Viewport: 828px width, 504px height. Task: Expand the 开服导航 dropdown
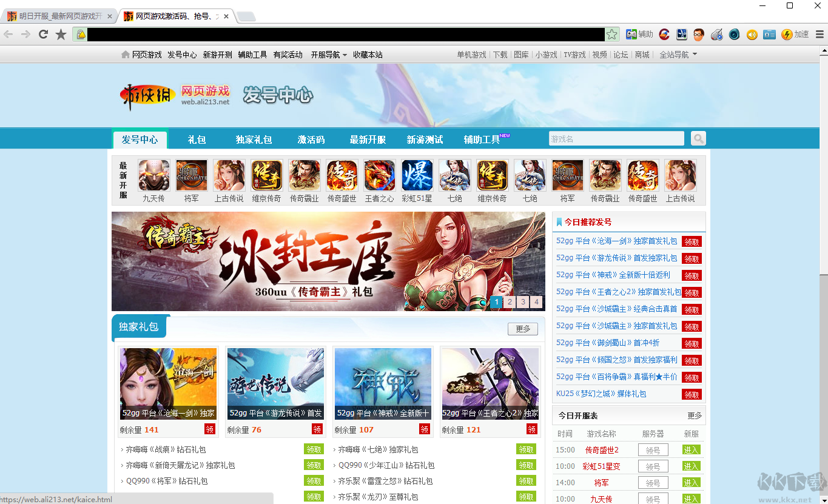tap(329, 55)
